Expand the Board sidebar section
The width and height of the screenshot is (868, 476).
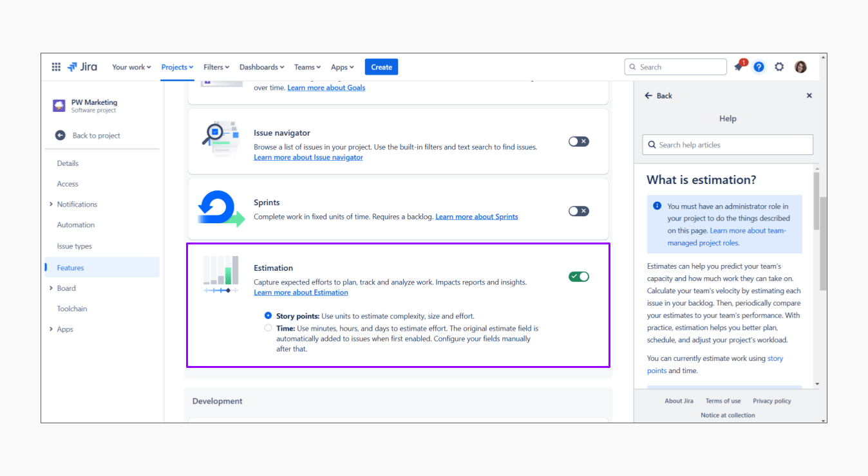tap(52, 288)
